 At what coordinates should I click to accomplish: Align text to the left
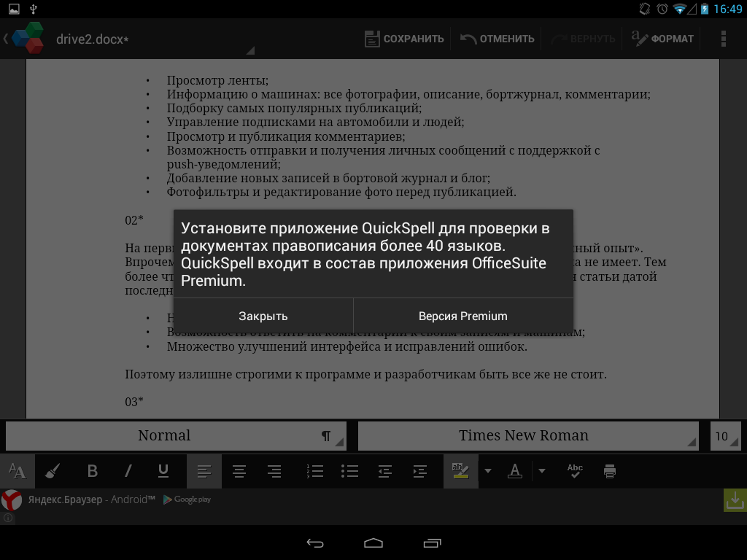[204, 472]
